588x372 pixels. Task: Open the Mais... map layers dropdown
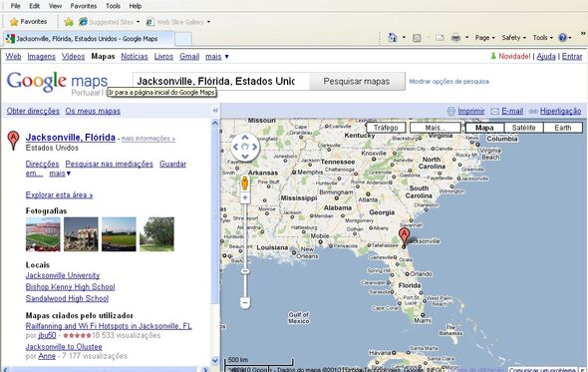tap(435, 128)
